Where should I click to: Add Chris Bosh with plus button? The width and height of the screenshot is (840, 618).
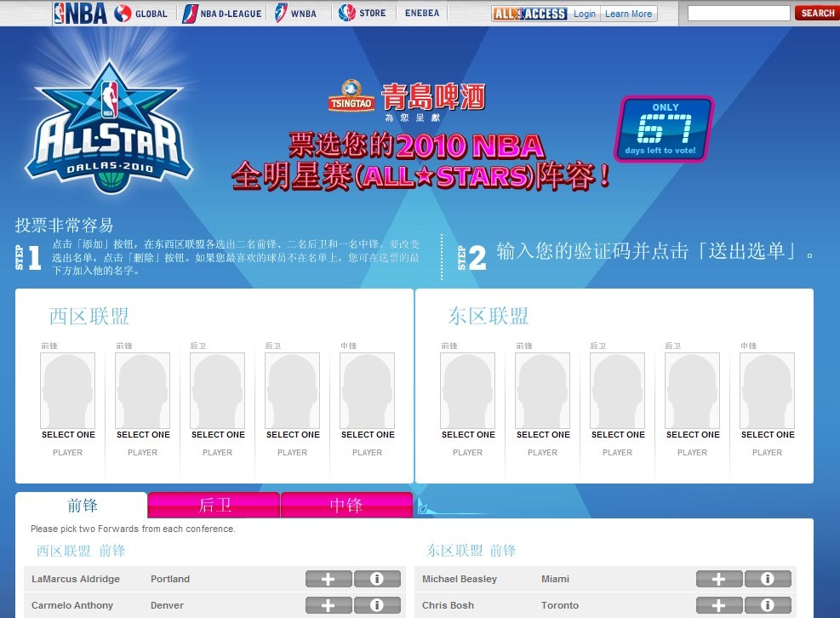click(719, 605)
